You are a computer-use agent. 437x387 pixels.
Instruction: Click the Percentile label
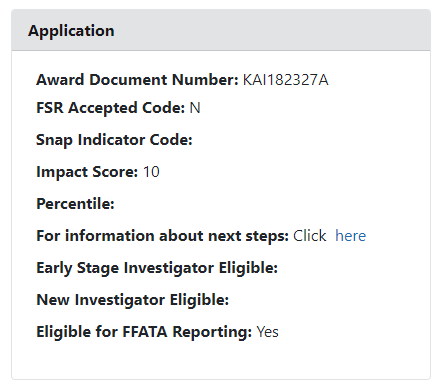(75, 204)
